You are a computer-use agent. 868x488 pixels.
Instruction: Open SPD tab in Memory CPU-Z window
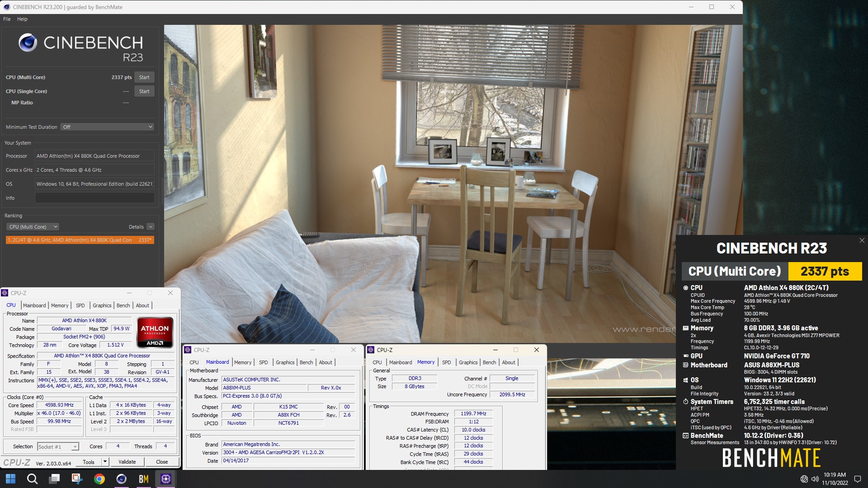(x=446, y=362)
